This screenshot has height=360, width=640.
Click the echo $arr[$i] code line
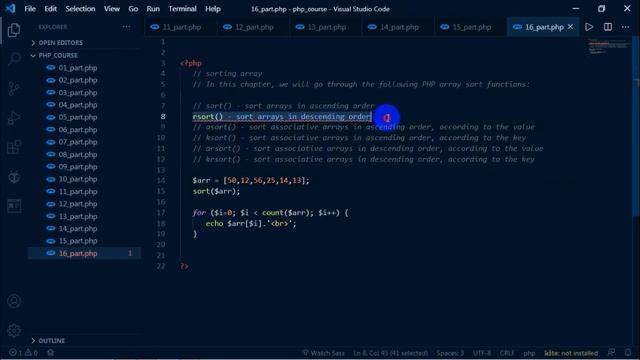coord(251,223)
